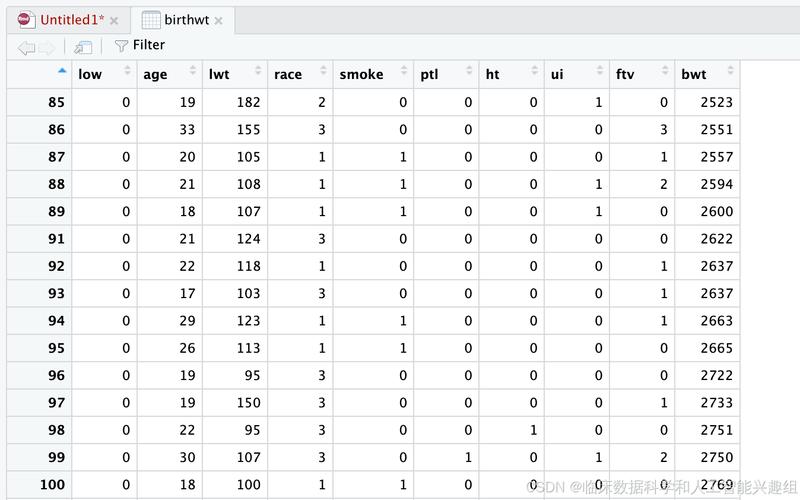800x500 pixels.
Task: Close the Untitled1 tab
Action: [114, 21]
